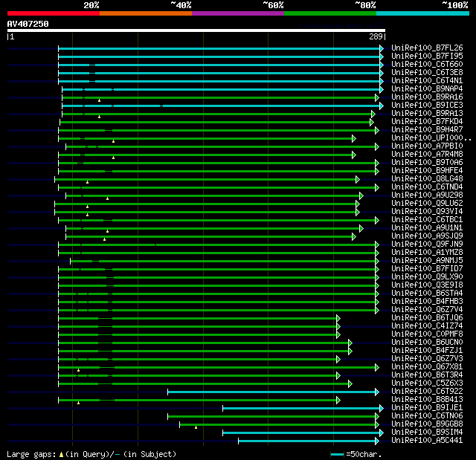Click the white query sequence bar
This screenshot has width=476, height=460.
point(196,30)
